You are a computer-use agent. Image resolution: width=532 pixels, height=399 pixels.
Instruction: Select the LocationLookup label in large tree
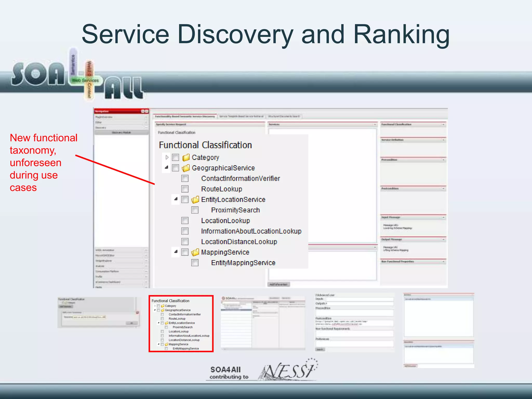tap(225, 221)
